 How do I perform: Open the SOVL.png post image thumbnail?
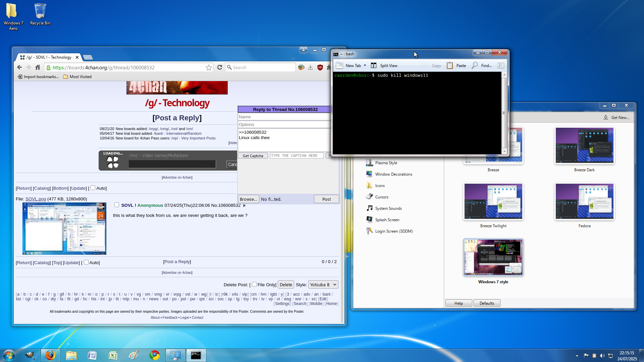64,229
